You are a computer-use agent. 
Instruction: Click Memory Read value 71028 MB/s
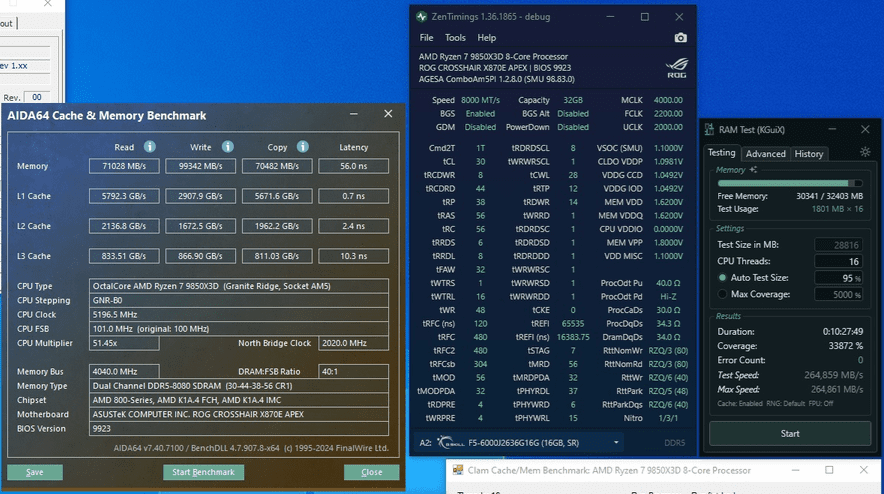[124, 166]
